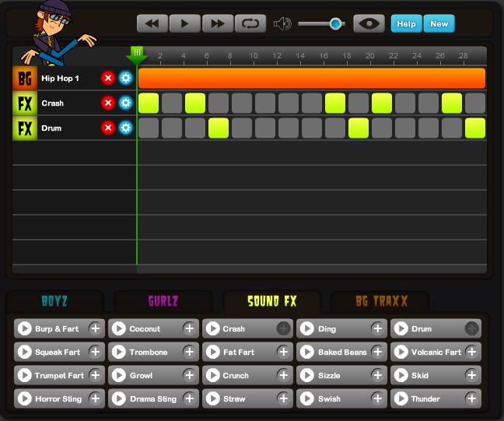
Task: Create a new track with New
Action: tap(439, 23)
